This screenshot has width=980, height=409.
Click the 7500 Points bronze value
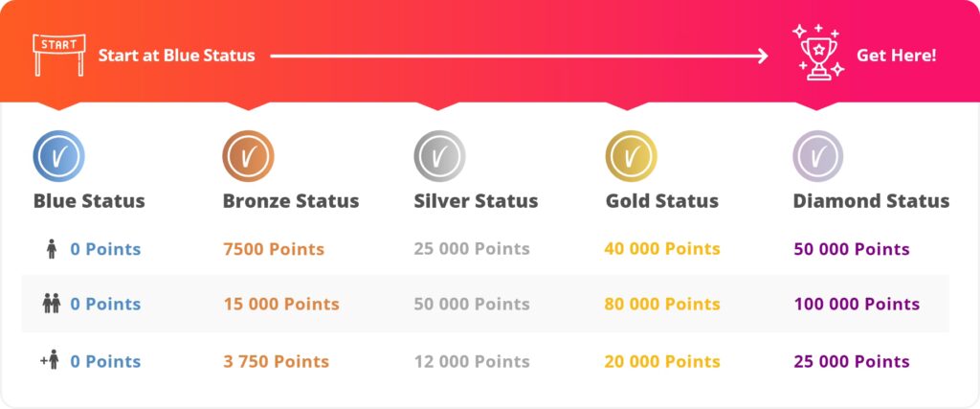[274, 249]
